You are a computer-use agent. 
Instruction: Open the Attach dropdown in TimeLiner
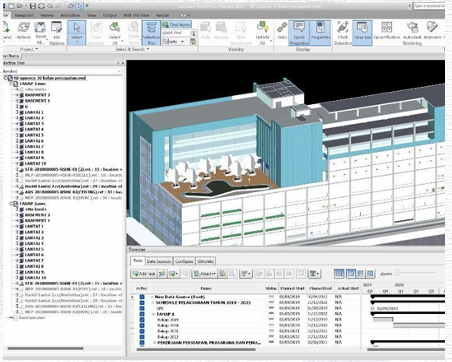point(205,274)
